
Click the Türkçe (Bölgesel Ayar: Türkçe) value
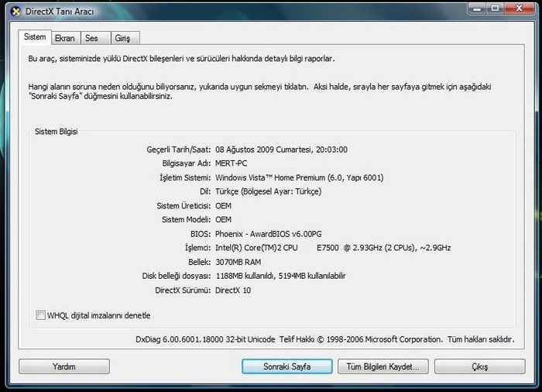(268, 191)
